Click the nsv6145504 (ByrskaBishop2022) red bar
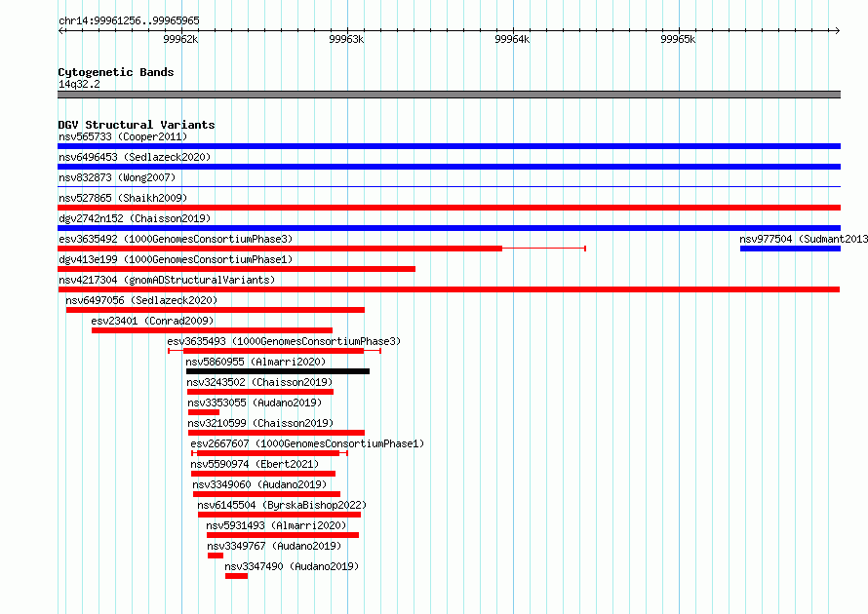This screenshot has width=868, height=614. pyautogui.click(x=280, y=515)
